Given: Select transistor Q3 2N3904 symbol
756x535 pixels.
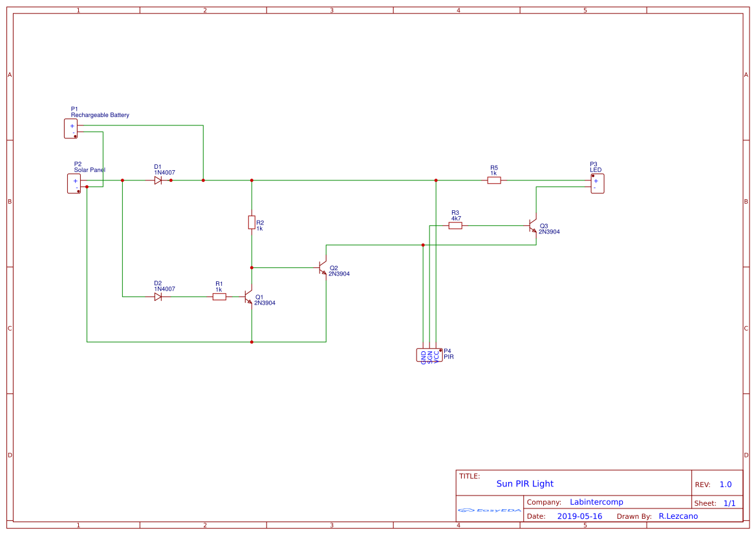Looking at the screenshot, I should 532,225.
